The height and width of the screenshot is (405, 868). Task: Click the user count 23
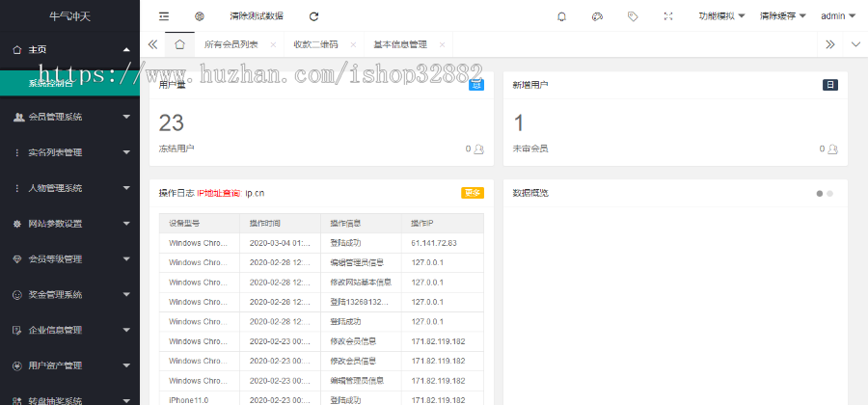(171, 122)
